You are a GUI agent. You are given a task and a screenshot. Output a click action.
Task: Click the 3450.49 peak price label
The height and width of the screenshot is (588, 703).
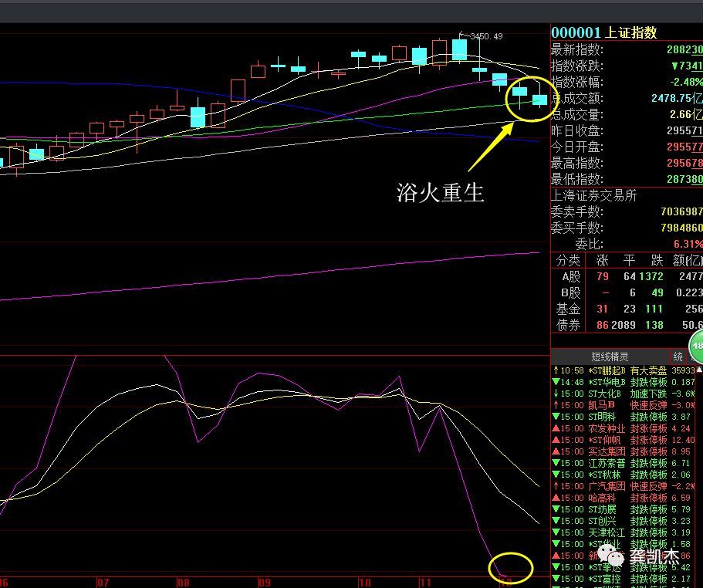[486, 36]
